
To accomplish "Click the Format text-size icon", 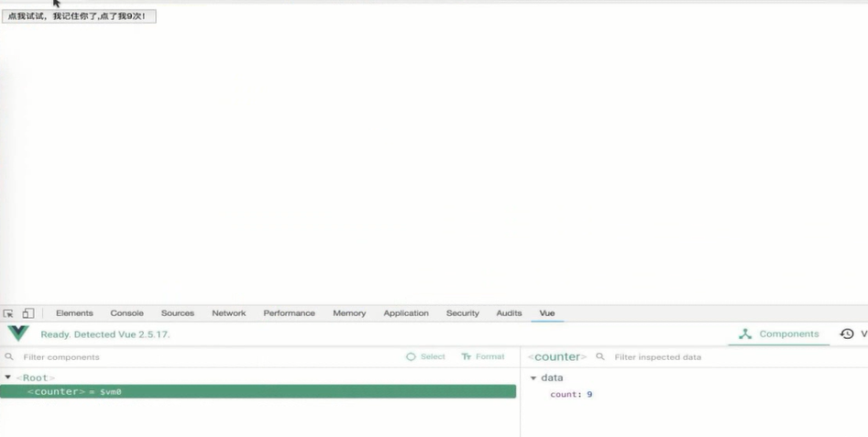I will (x=467, y=356).
